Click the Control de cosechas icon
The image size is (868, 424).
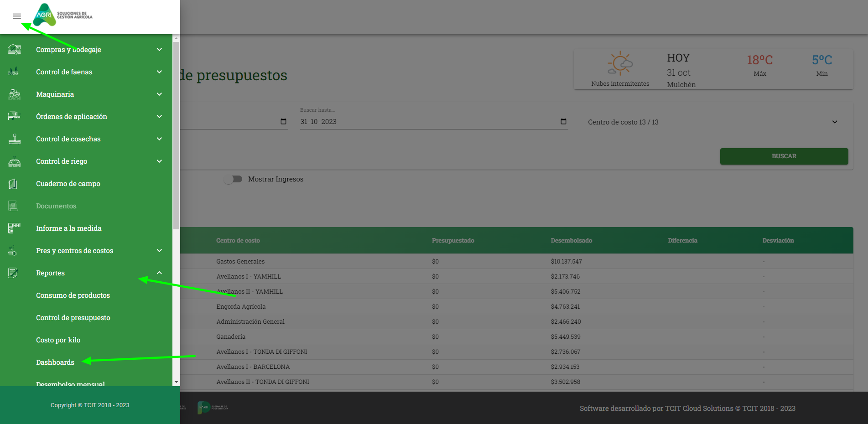(x=15, y=139)
